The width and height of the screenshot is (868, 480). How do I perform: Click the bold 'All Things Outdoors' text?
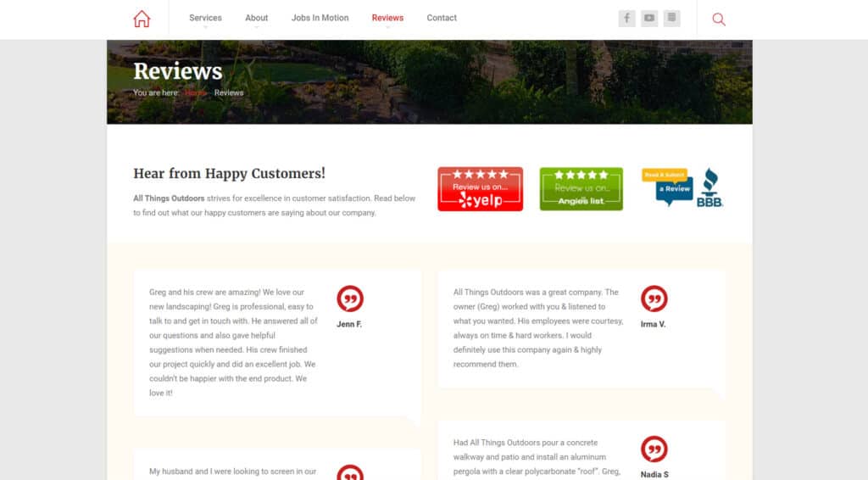(169, 198)
